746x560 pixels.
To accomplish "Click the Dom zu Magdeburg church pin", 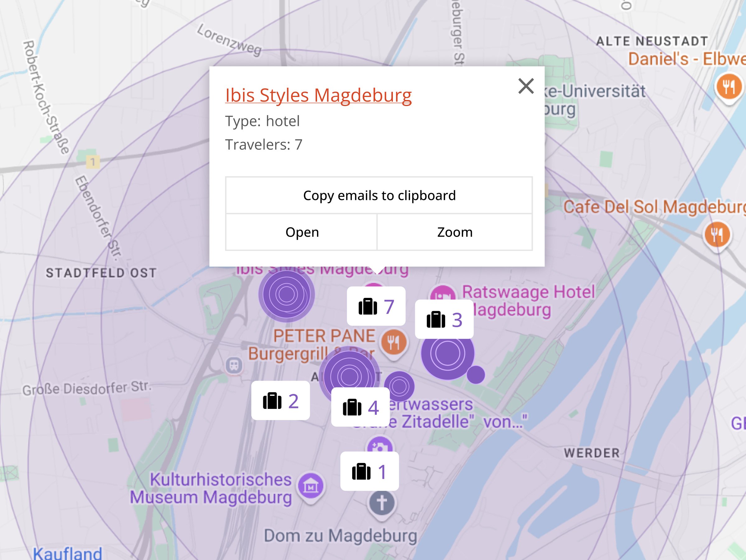I will (381, 503).
